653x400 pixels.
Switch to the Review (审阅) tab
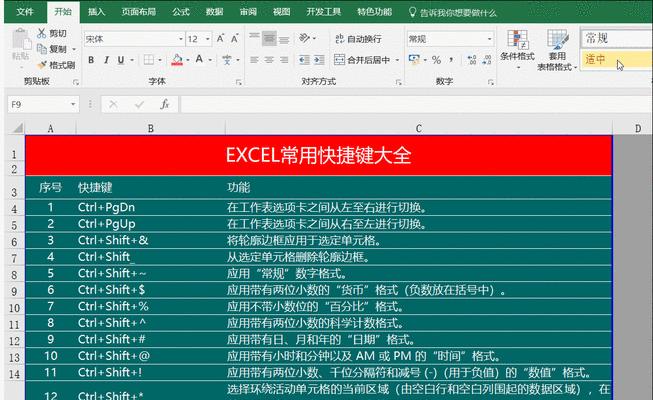click(248, 12)
